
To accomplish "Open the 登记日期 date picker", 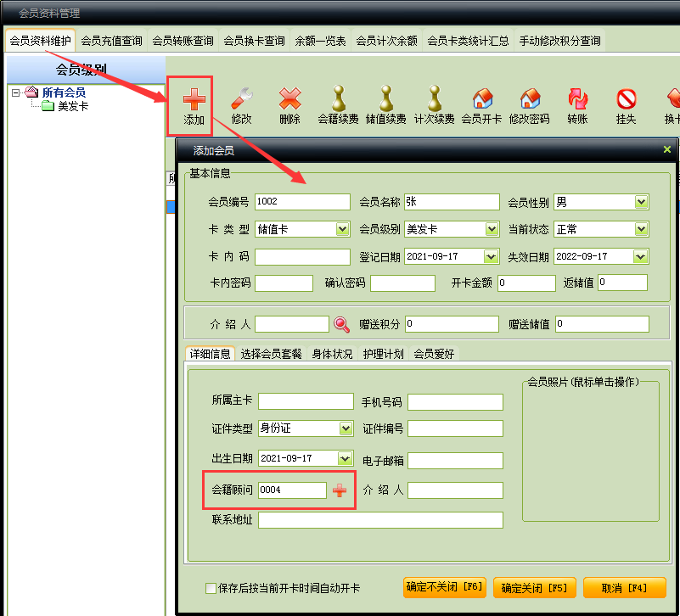I will point(491,256).
